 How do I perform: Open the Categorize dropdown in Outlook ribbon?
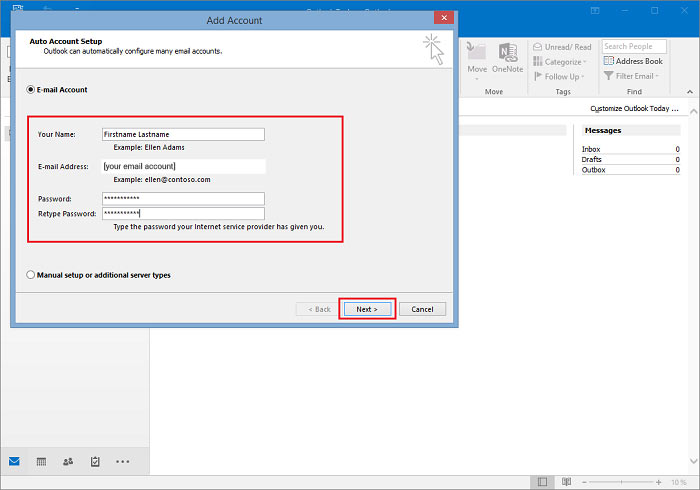(x=560, y=62)
